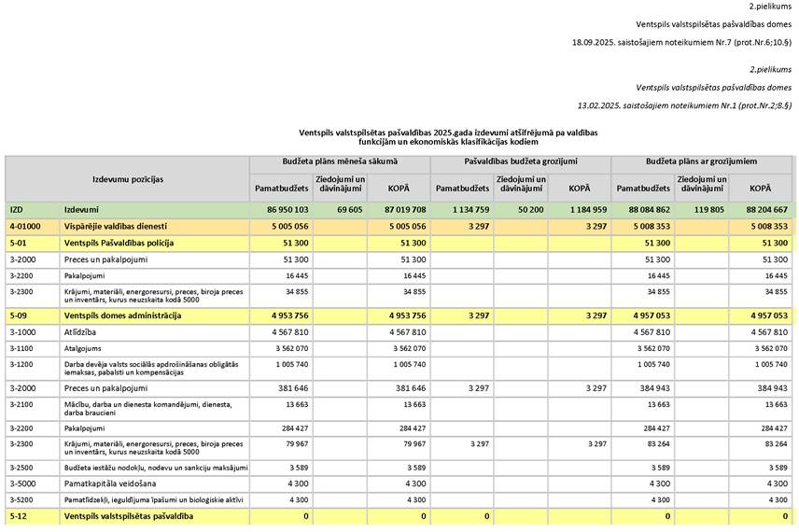The height and width of the screenshot is (532, 799).
Task: Select the "18.09.2025. saistošajiem noteikumiem Nr.7" line
Action: pyautogui.click(x=681, y=42)
